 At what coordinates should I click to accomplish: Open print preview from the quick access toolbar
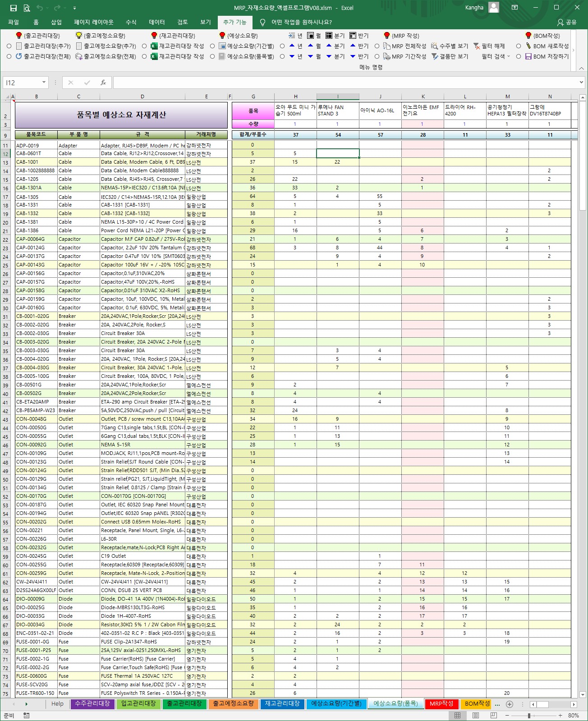click(27, 8)
